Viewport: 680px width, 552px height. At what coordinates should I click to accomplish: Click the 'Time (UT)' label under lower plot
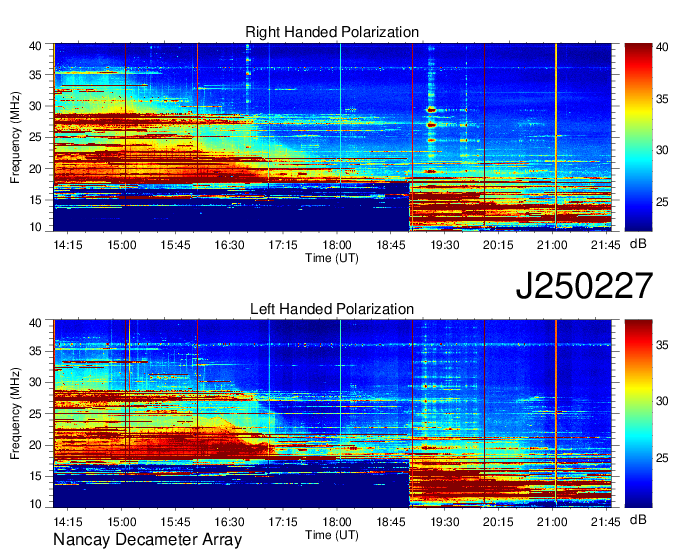pos(332,535)
